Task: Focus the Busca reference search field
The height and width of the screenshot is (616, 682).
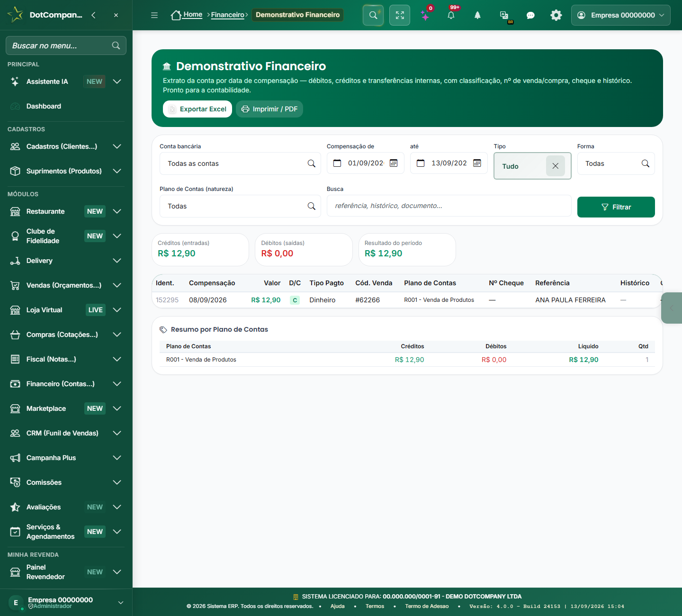Action: [x=449, y=206]
